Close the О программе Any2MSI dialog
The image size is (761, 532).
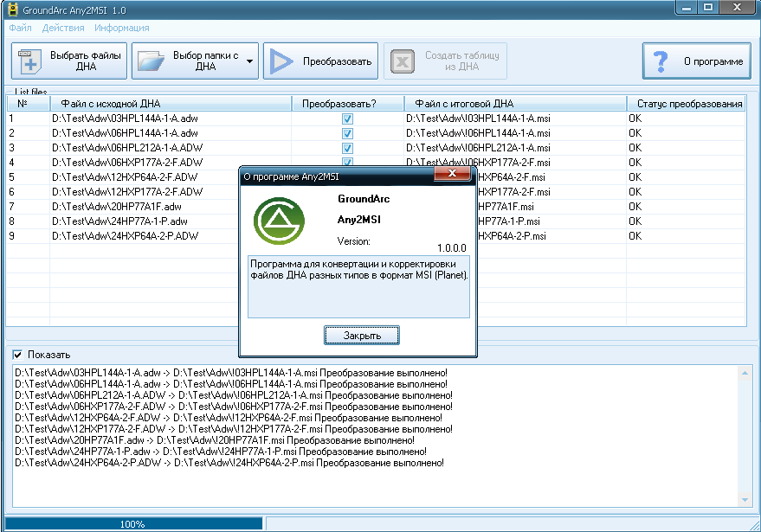click(x=452, y=174)
